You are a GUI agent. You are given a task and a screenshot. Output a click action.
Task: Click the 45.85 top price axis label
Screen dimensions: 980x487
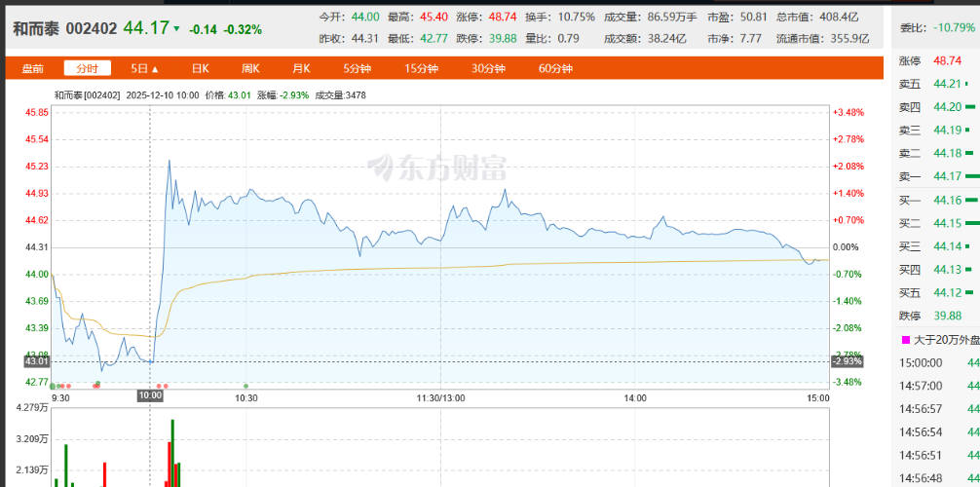[x=36, y=113]
